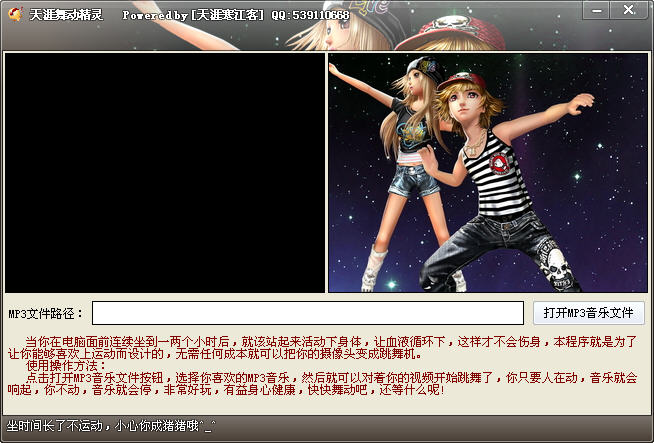Click the paragraph starting 当你在电脑面前
Viewport: 654px width, 443px height.
click(322, 348)
